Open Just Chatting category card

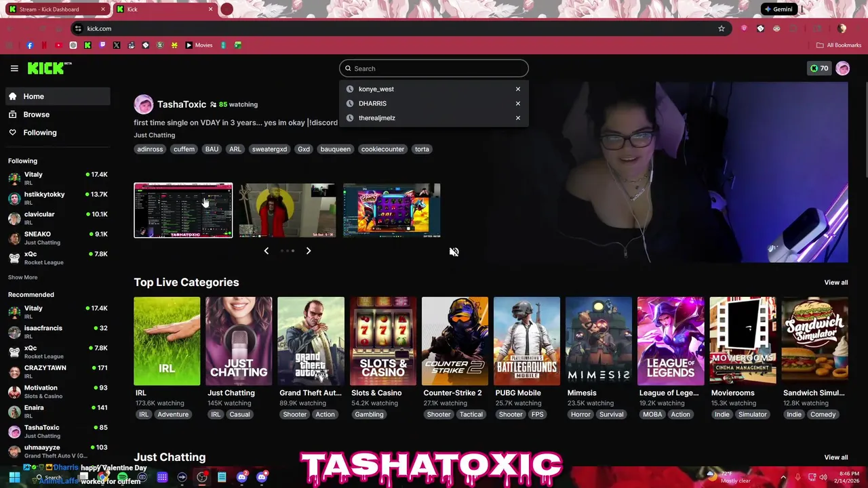pyautogui.click(x=239, y=341)
